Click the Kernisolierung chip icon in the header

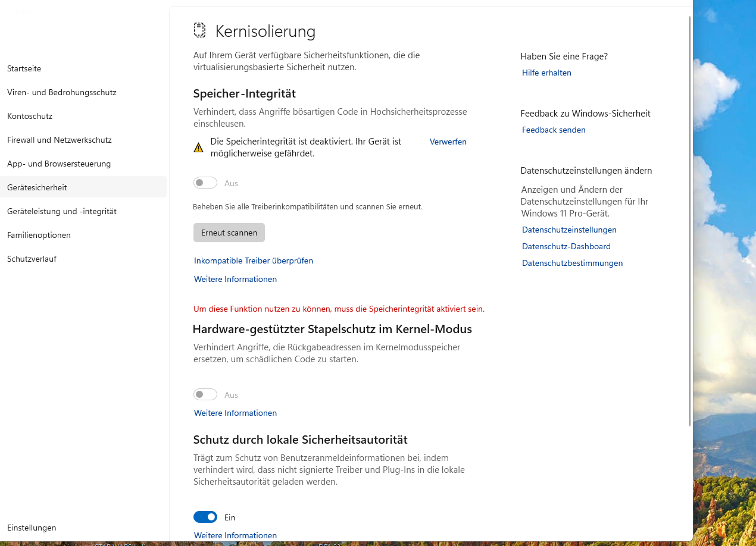click(199, 30)
